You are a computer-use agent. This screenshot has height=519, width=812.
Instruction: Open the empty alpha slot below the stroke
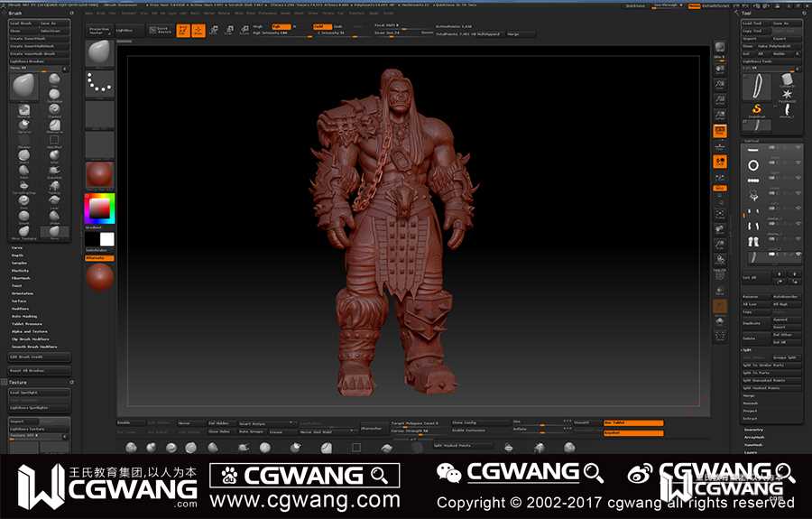99,115
